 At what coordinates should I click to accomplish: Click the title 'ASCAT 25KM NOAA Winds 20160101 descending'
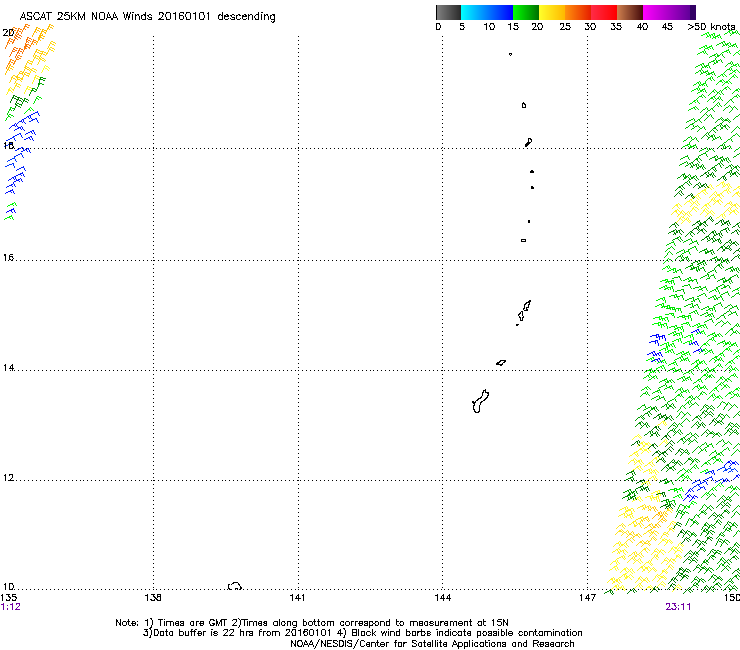pos(147,17)
